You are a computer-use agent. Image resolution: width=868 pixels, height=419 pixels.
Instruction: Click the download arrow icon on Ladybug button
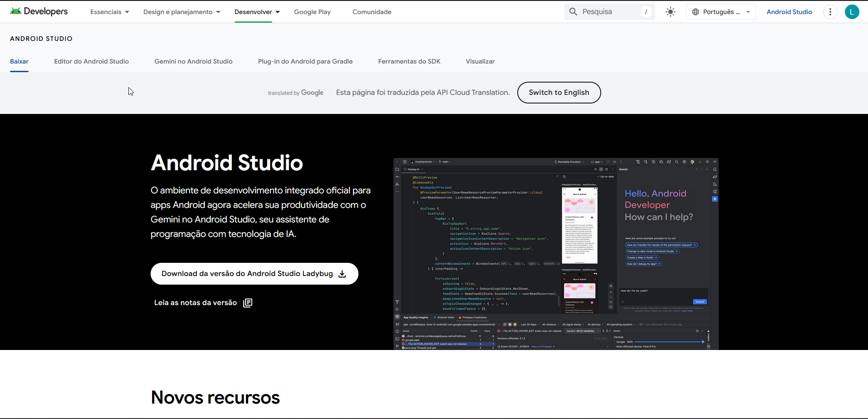[x=343, y=274]
